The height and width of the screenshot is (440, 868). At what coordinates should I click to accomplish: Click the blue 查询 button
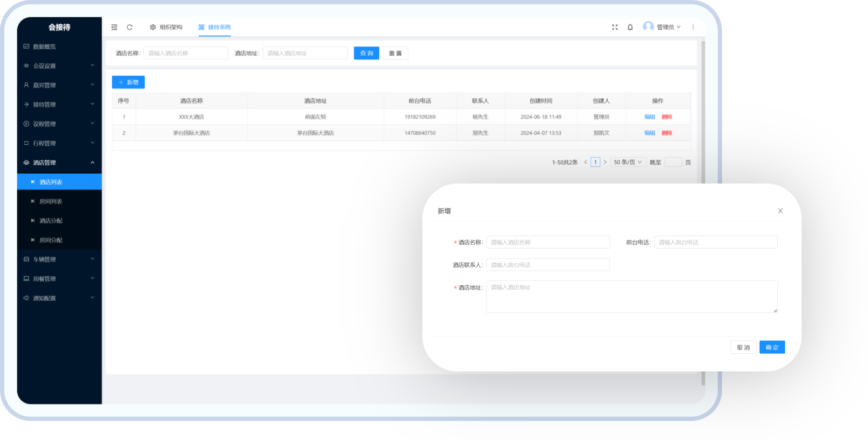[x=367, y=53]
